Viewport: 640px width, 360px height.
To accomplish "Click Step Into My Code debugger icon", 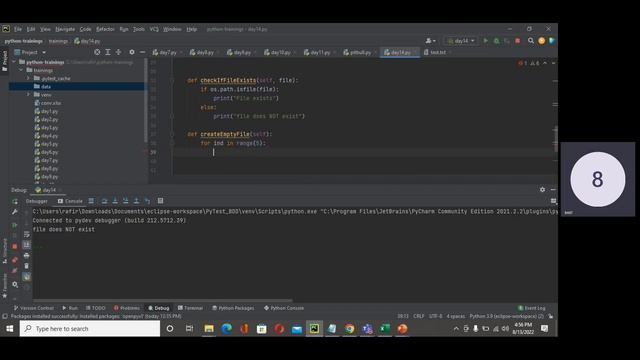I will (126, 201).
